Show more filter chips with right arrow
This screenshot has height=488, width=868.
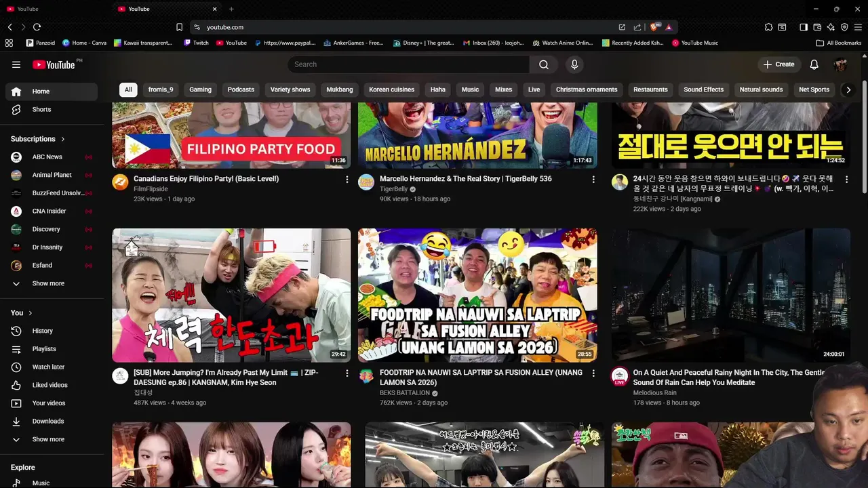pos(848,89)
